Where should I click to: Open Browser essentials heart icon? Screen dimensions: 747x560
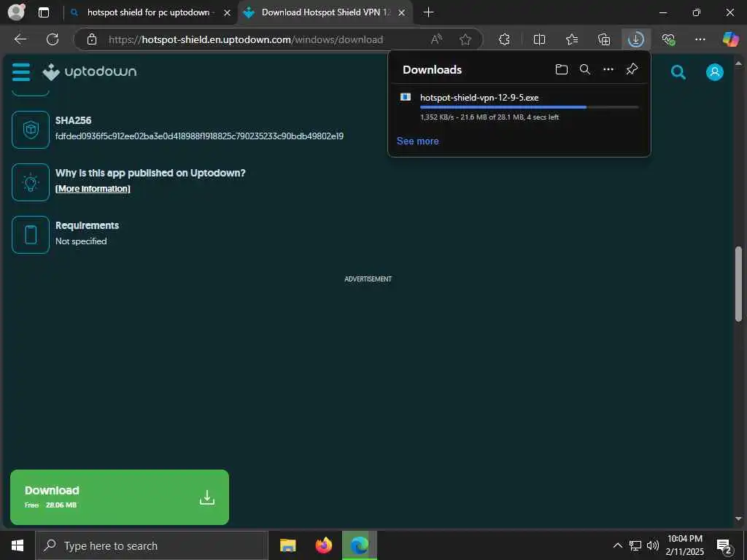pos(668,39)
